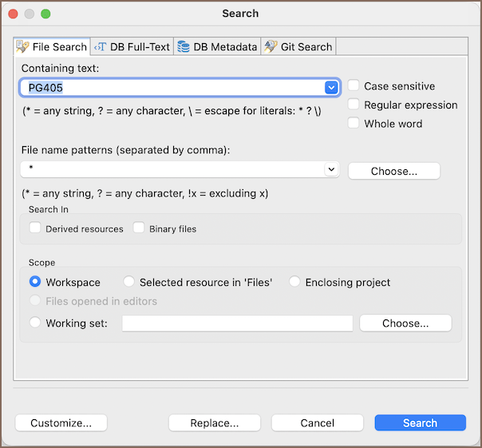
Task: Click the Working set text field
Action: (237, 323)
